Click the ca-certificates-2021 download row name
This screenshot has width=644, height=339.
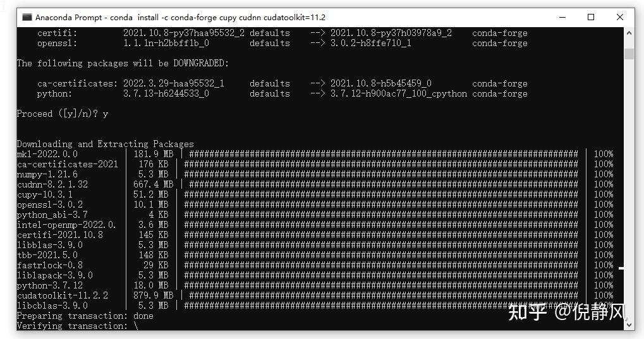68,164
